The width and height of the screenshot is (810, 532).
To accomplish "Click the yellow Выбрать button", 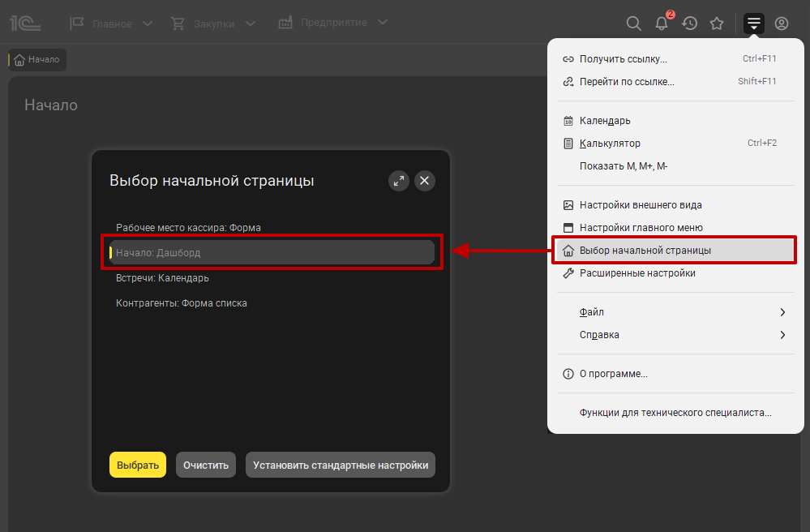I will click(x=138, y=465).
